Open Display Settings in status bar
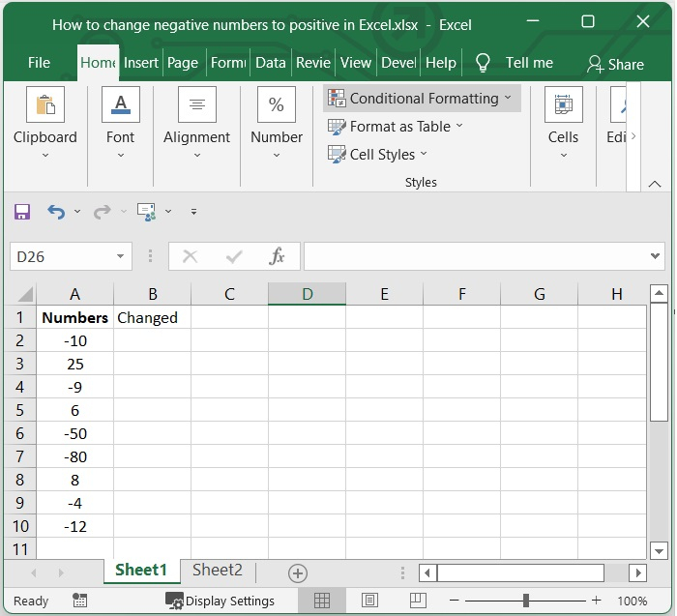This screenshot has height=616, width=677. 220,601
